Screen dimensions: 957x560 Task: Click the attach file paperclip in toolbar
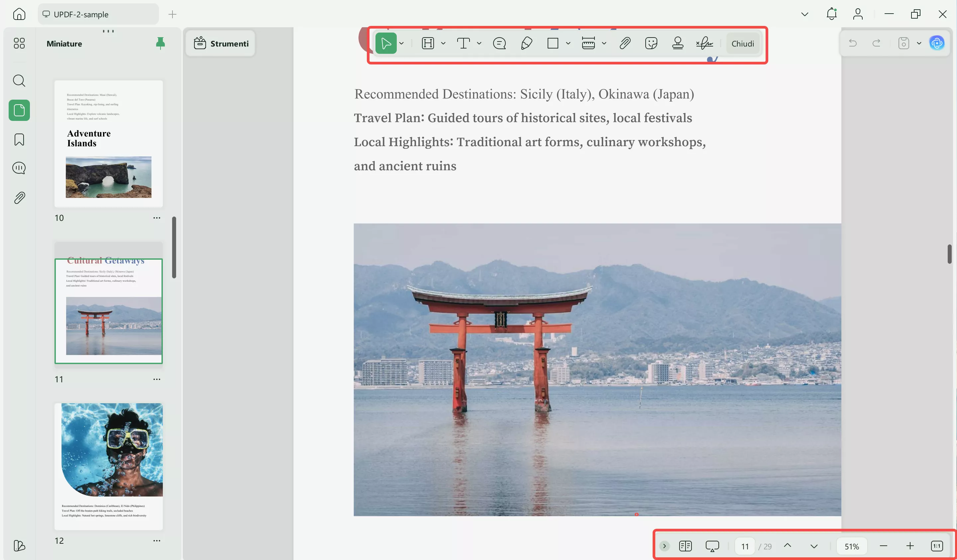[x=625, y=43]
